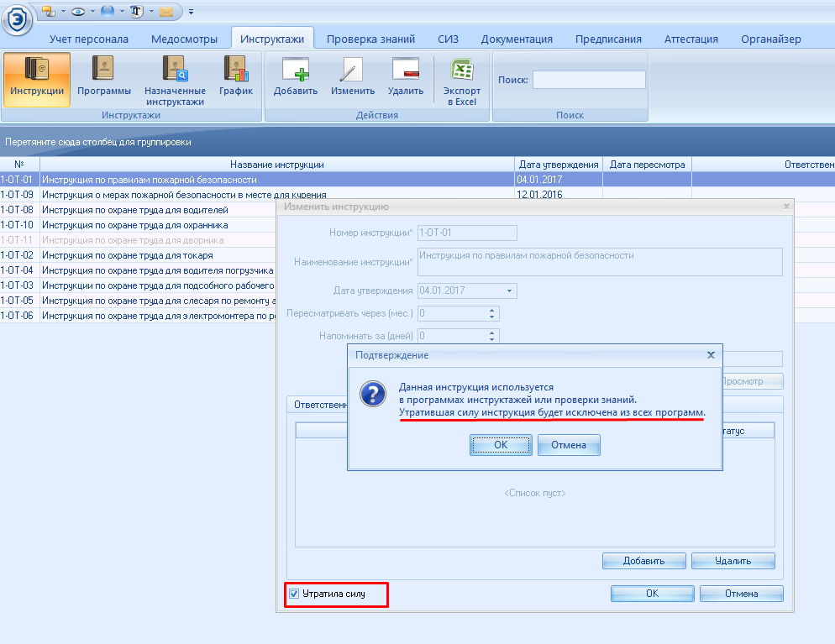This screenshot has width=835, height=644.
Task: Open the Программы section in the ribbon
Action: [104, 79]
